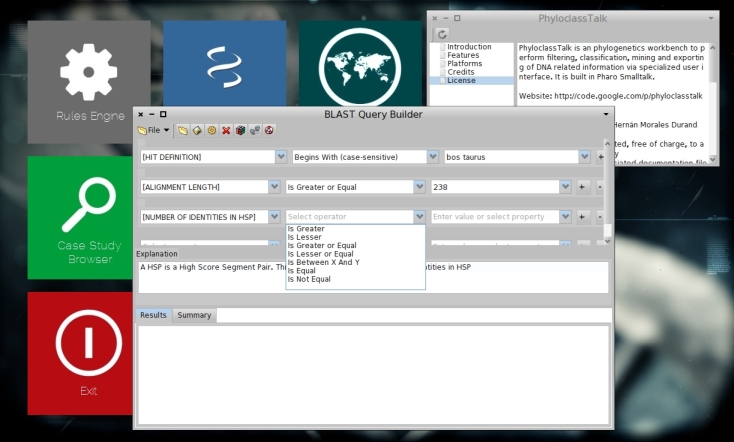
Task: Click the bos taurus value field
Action: 512,157
